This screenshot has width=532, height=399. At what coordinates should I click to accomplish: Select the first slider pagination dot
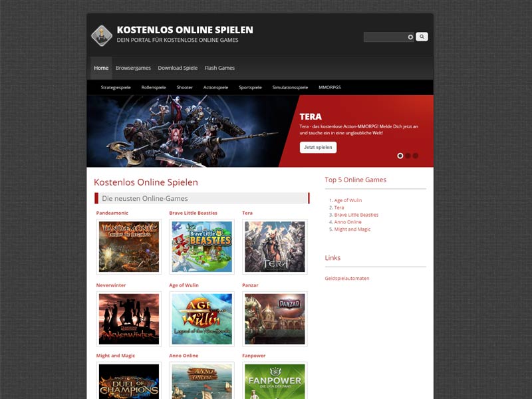click(x=400, y=156)
